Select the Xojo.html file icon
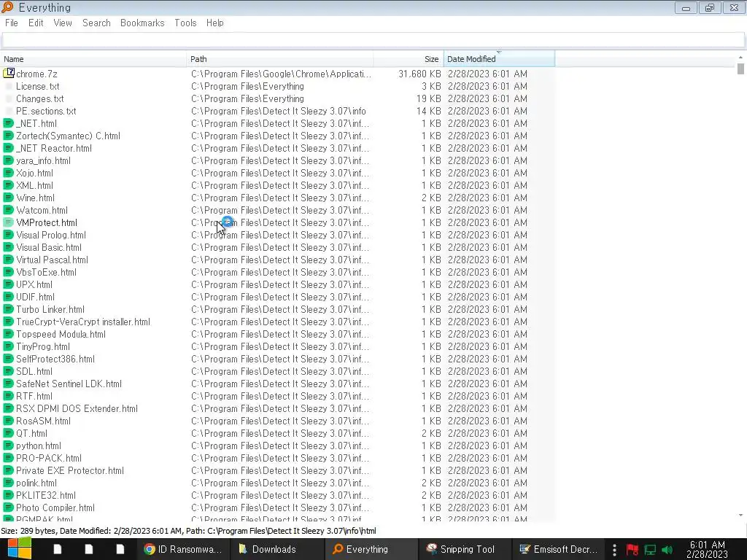The image size is (747, 560). click(9, 173)
